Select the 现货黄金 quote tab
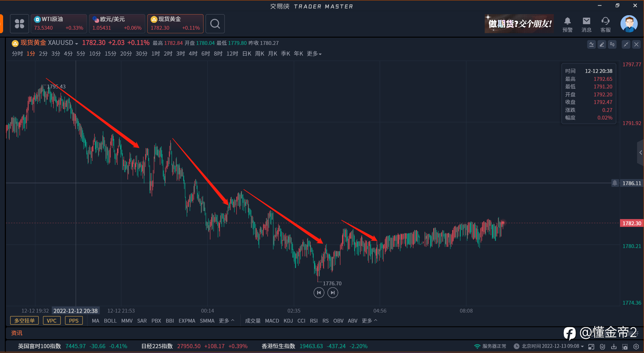 pyautogui.click(x=176, y=23)
